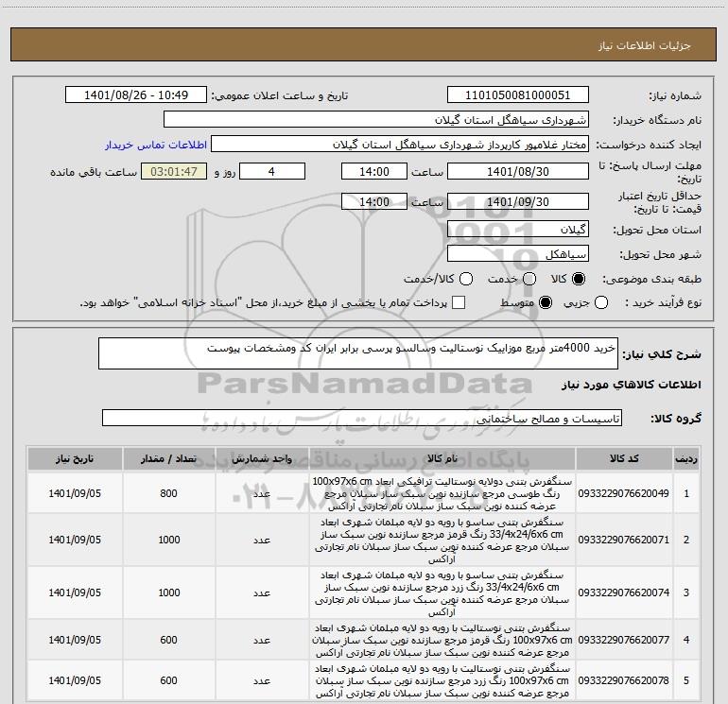This screenshot has width=728, height=704.
Task: Click the buyer name field شهرداری سیاهگل
Action: click(376, 119)
